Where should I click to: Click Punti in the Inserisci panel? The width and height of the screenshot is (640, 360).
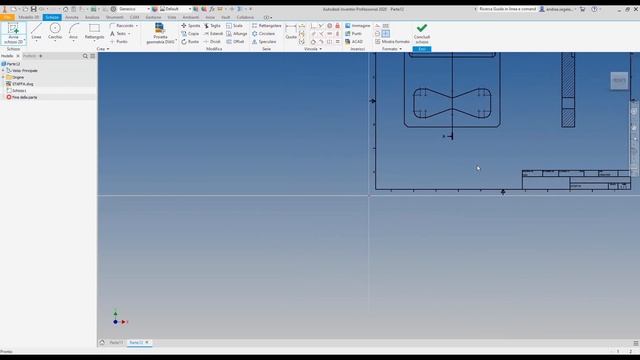point(353,33)
